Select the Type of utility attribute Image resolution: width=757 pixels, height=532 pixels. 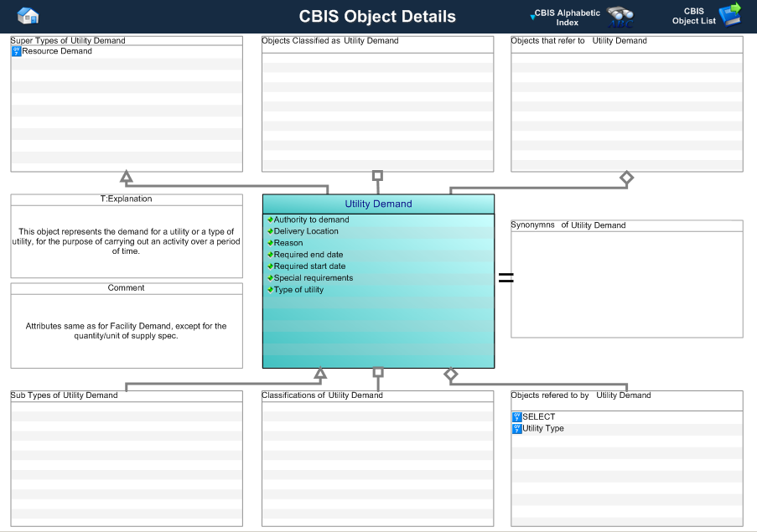(x=298, y=289)
